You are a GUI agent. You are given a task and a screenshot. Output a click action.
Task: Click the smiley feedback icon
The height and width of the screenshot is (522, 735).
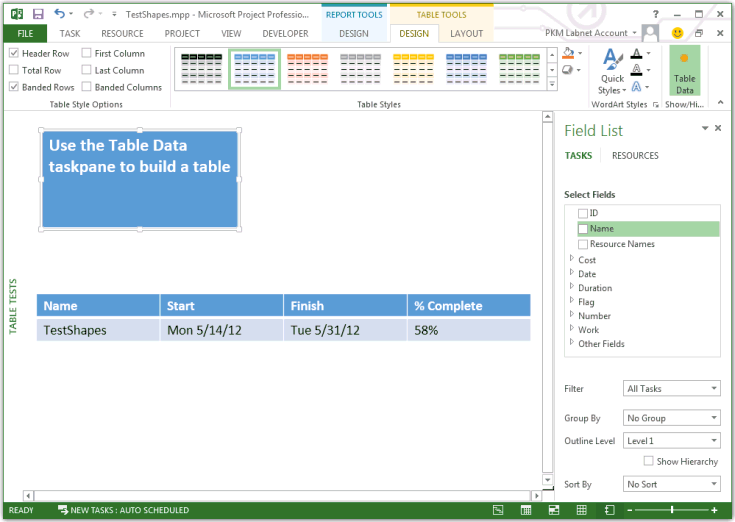coord(677,32)
